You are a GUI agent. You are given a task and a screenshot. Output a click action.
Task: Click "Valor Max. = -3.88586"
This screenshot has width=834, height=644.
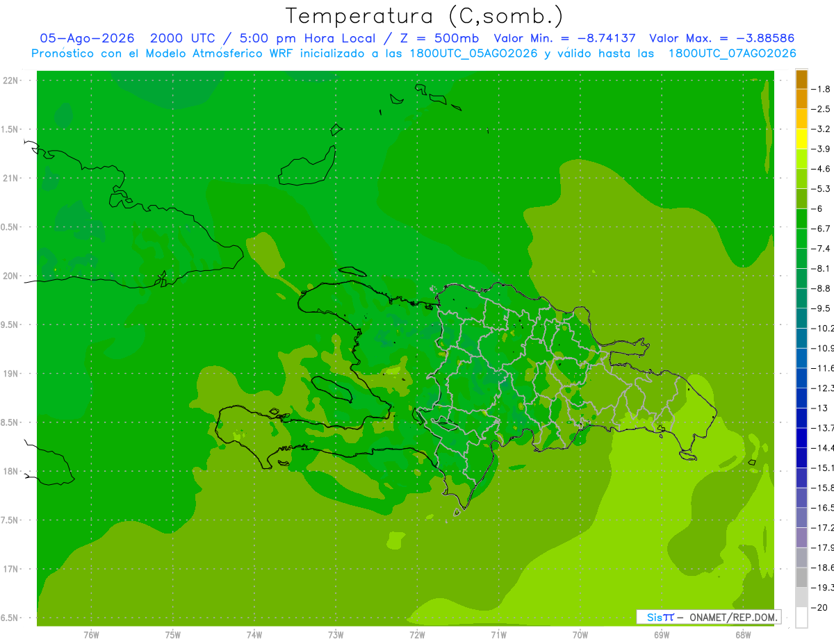tap(722, 39)
